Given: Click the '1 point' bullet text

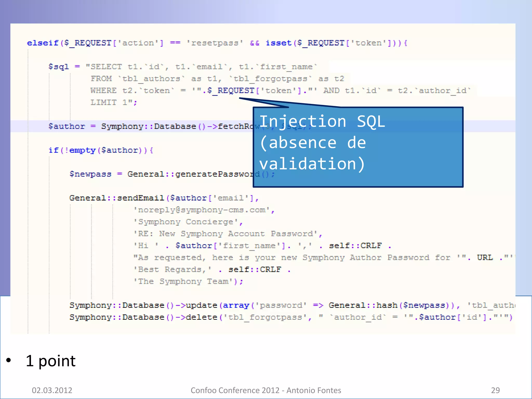Looking at the screenshot, I should coord(51,361).
